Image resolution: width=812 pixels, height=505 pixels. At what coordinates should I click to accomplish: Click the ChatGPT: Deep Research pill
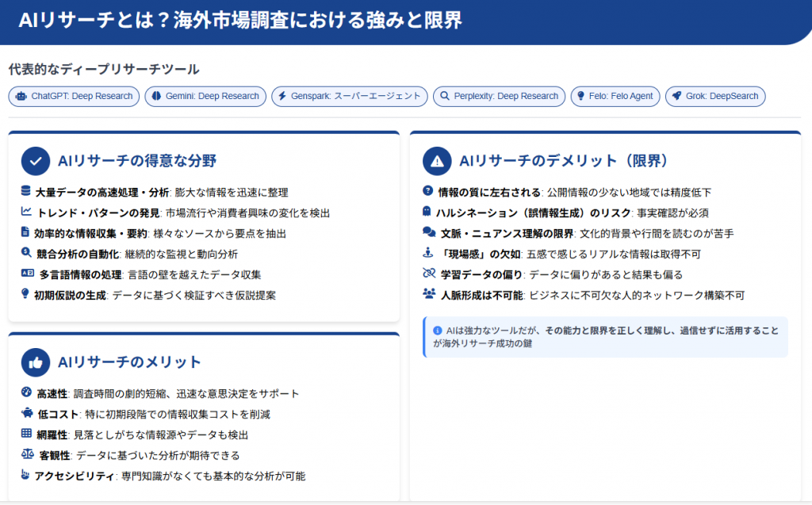(74, 97)
